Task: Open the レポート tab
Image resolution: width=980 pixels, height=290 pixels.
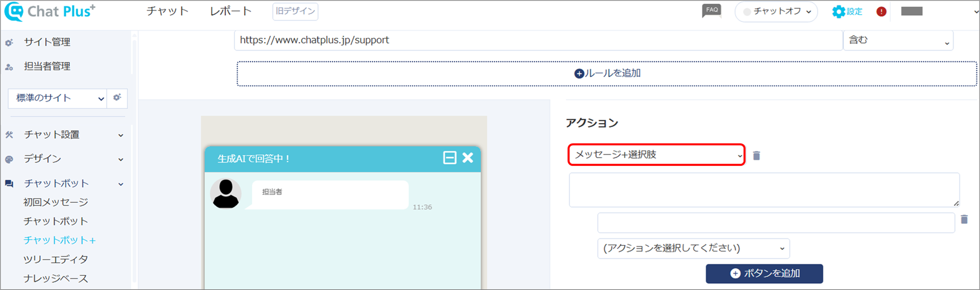Action: pyautogui.click(x=231, y=11)
